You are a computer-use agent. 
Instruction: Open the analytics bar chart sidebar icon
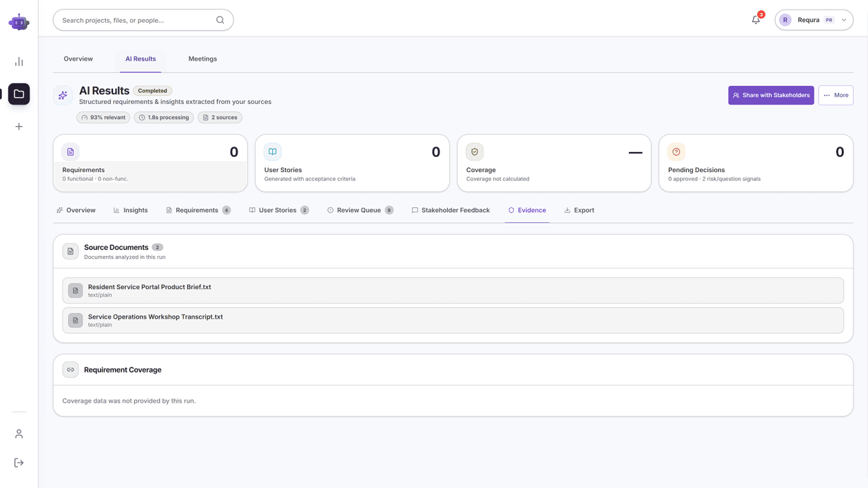19,62
